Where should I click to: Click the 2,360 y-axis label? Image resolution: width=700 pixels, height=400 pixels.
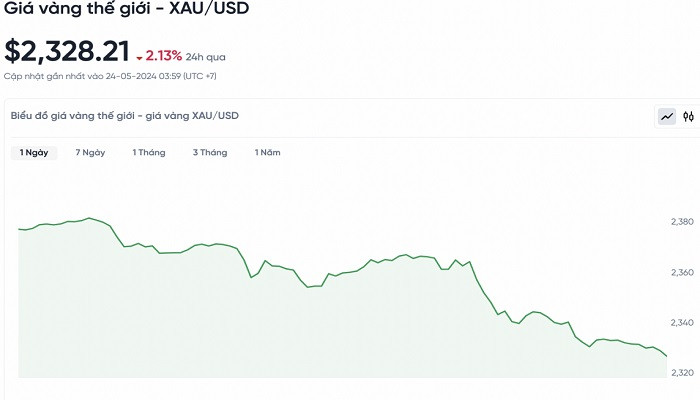point(680,272)
